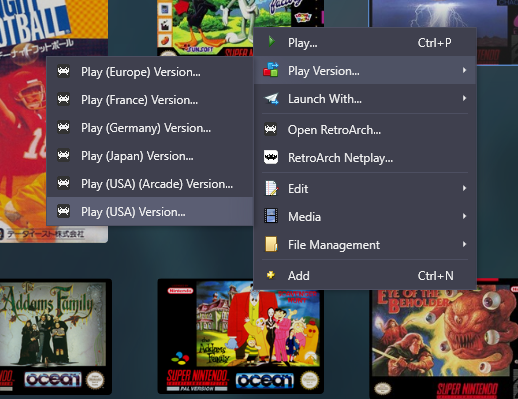Click the Ctrl+N shortcut text
Viewport: 518px width, 399px height.
(435, 276)
